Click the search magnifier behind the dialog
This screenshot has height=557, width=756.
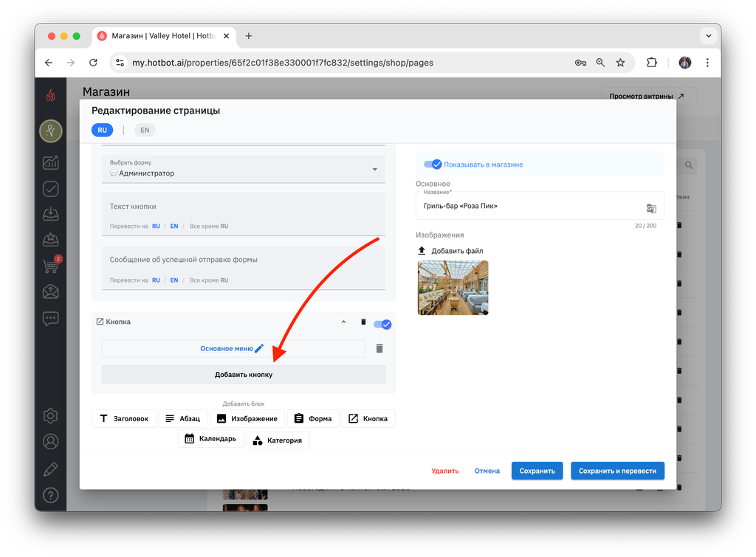(x=689, y=165)
